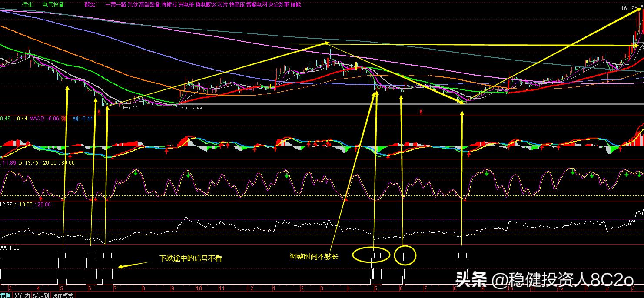Switch to 铁血模式 tab
Screen dimensions: 644x298
tap(63, 295)
